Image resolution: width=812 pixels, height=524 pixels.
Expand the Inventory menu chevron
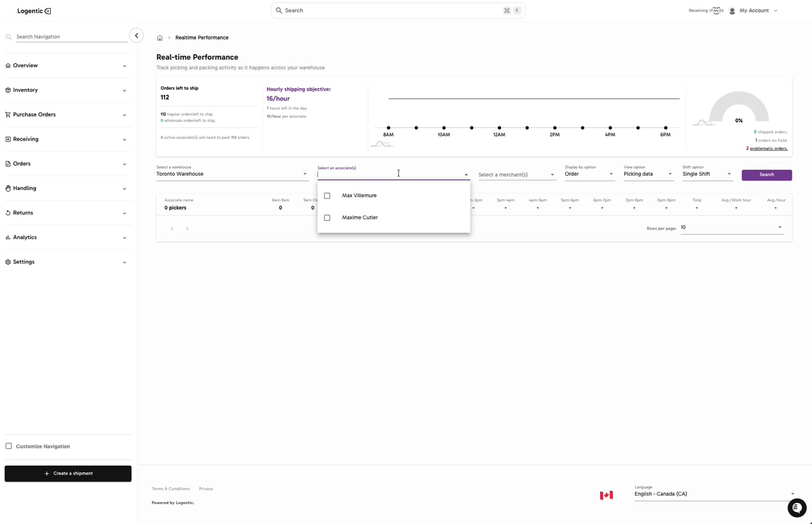point(125,90)
